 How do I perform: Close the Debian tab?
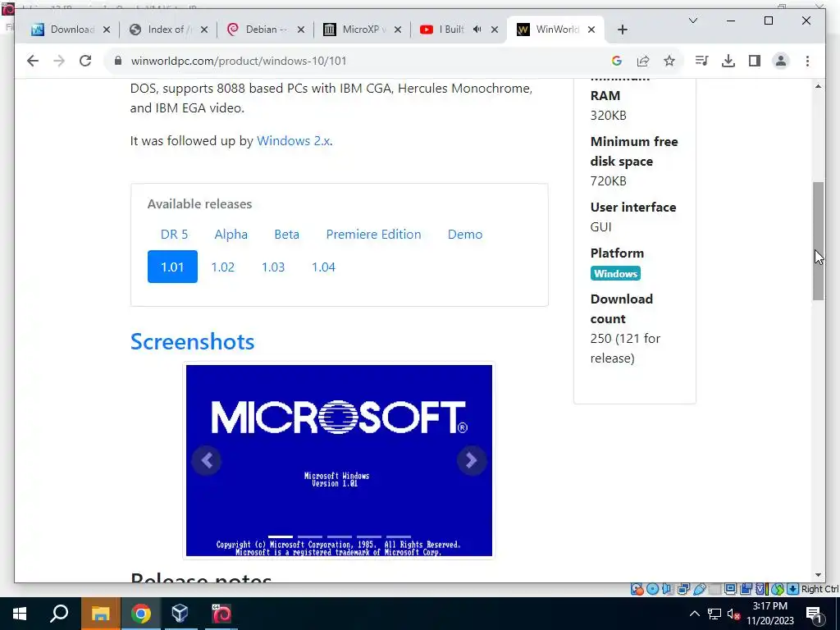[301, 30]
